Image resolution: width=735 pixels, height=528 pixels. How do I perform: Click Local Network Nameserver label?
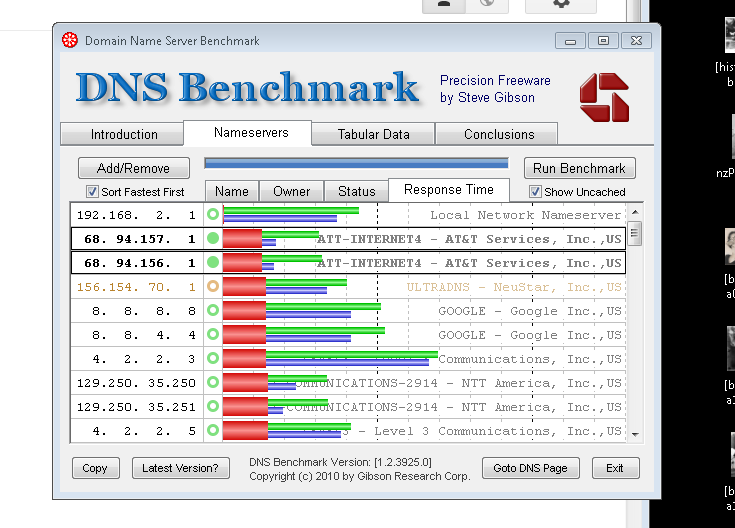point(525,215)
